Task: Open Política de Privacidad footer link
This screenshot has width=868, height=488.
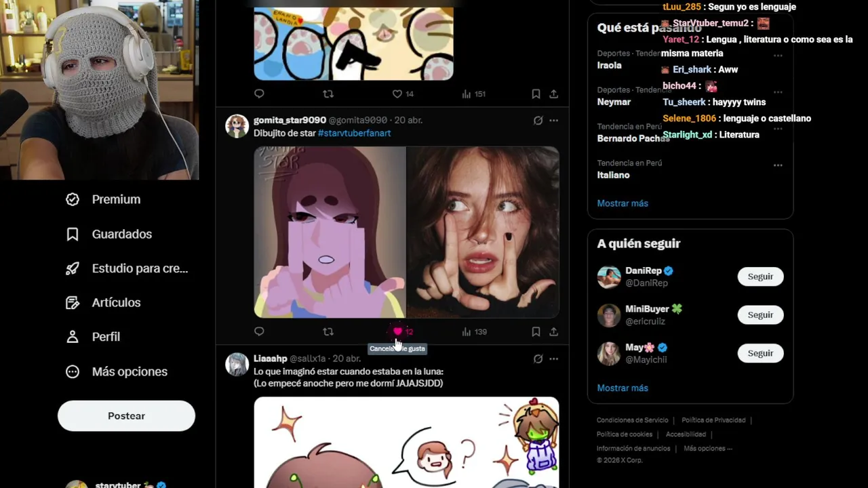Action: 713,420
